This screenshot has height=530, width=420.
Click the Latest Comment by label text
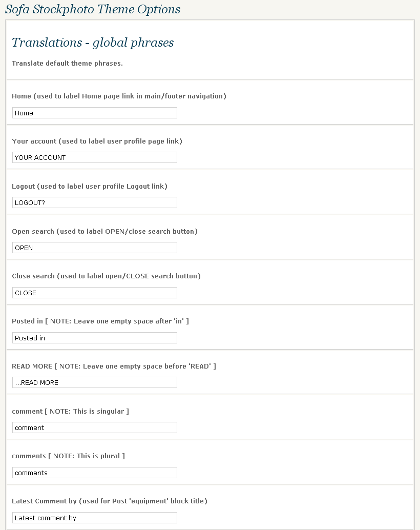(x=110, y=501)
